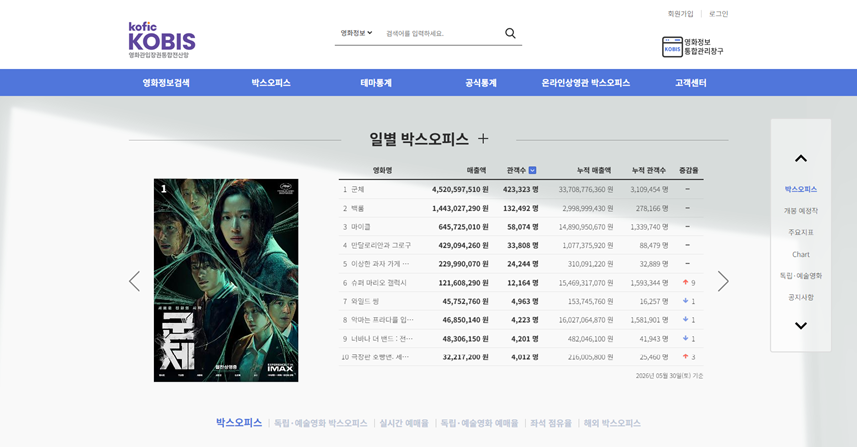Click the 증감율 column header

point(689,170)
